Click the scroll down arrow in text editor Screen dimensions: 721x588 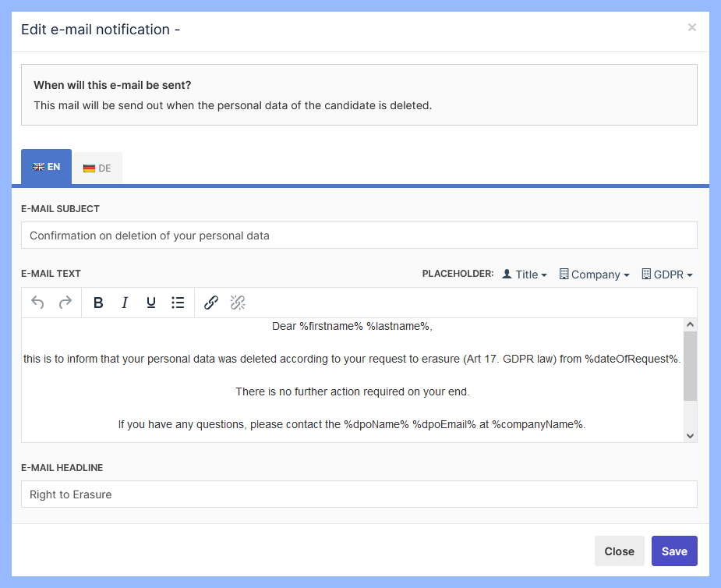(690, 435)
